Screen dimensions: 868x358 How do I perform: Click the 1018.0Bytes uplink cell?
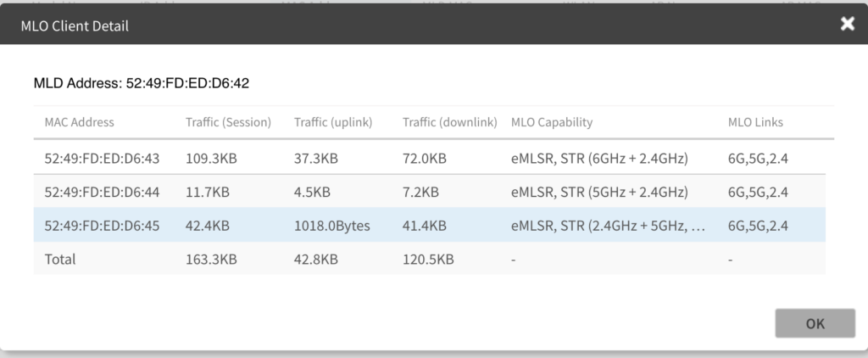point(331,227)
